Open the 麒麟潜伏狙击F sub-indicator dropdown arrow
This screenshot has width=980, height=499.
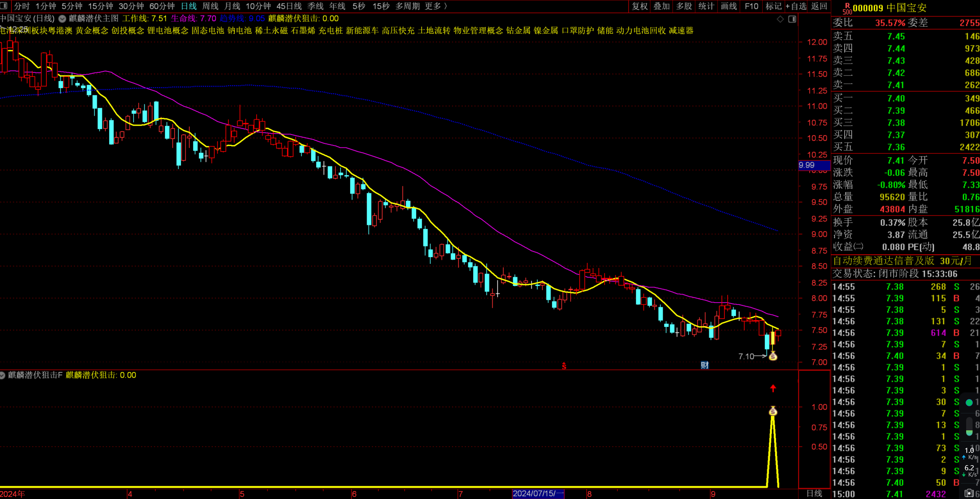point(3,376)
